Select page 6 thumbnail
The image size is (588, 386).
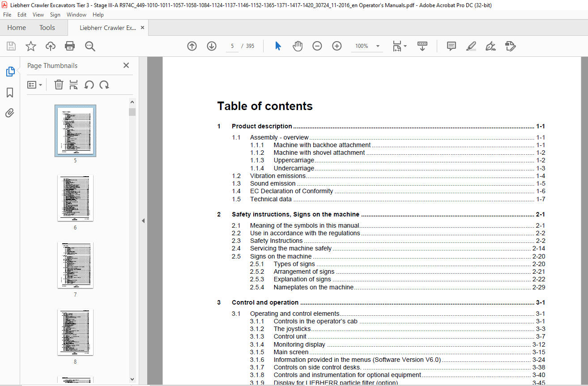coord(75,198)
